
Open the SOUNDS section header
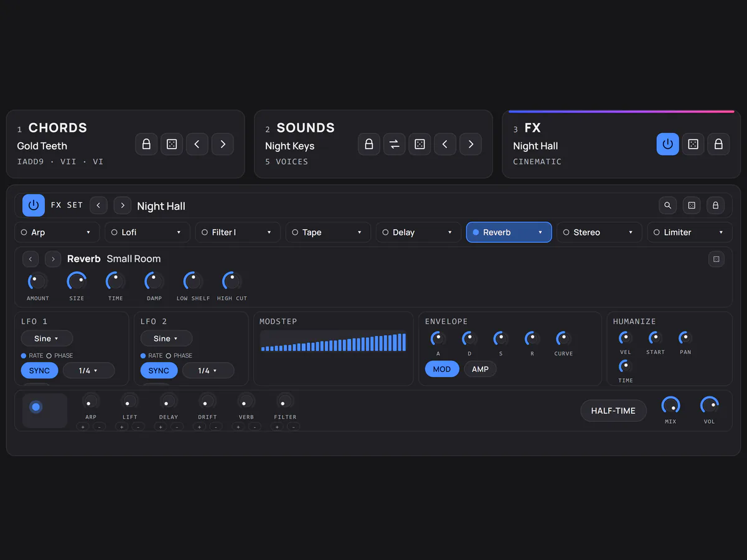306,128
